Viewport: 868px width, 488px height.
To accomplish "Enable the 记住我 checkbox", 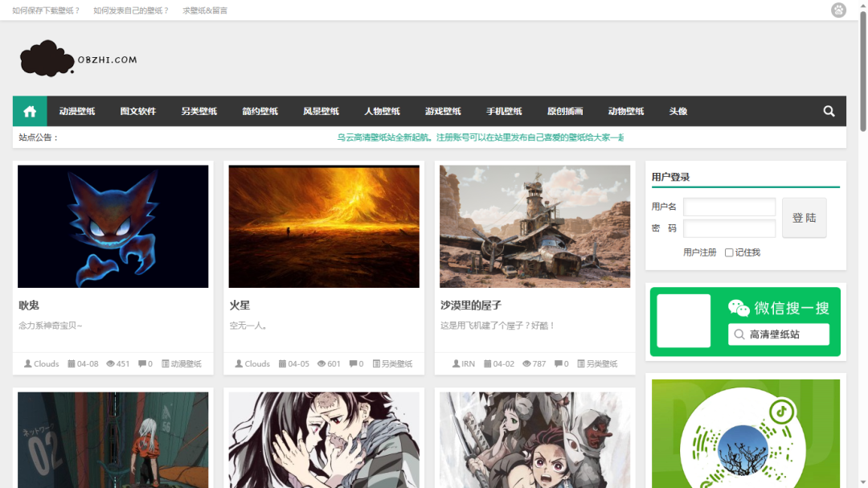I will pyautogui.click(x=729, y=252).
